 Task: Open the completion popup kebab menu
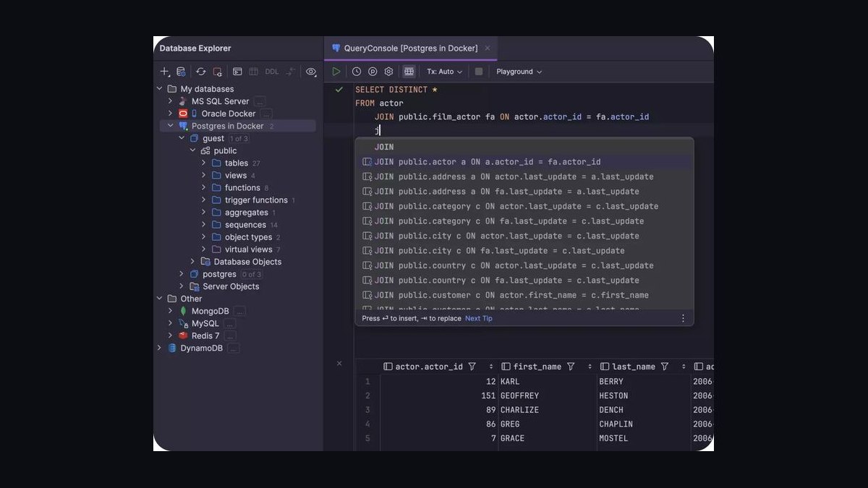683,318
